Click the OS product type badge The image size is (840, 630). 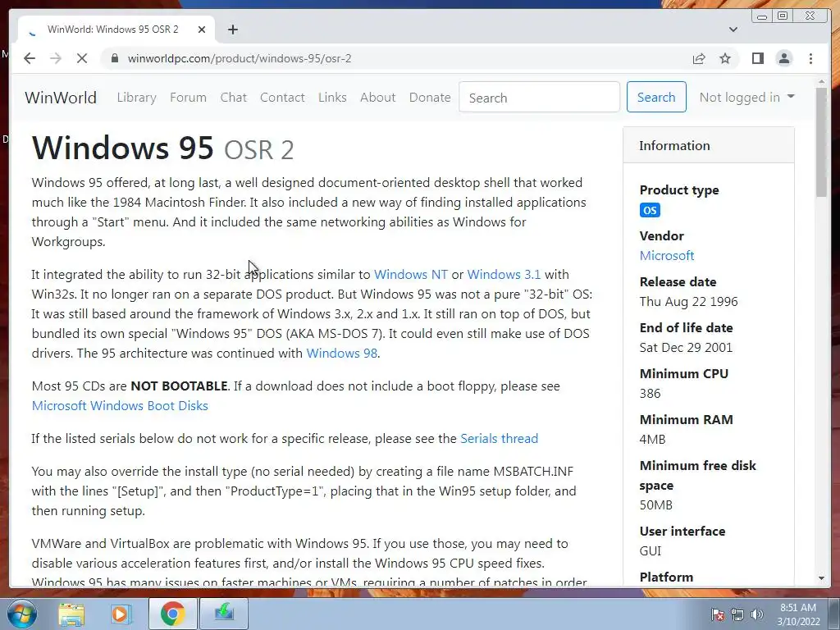650,210
